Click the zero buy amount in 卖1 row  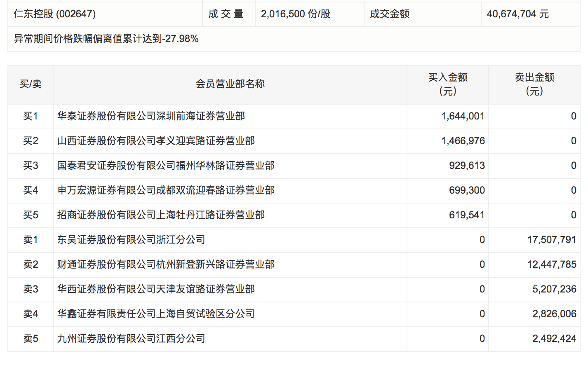tap(482, 240)
